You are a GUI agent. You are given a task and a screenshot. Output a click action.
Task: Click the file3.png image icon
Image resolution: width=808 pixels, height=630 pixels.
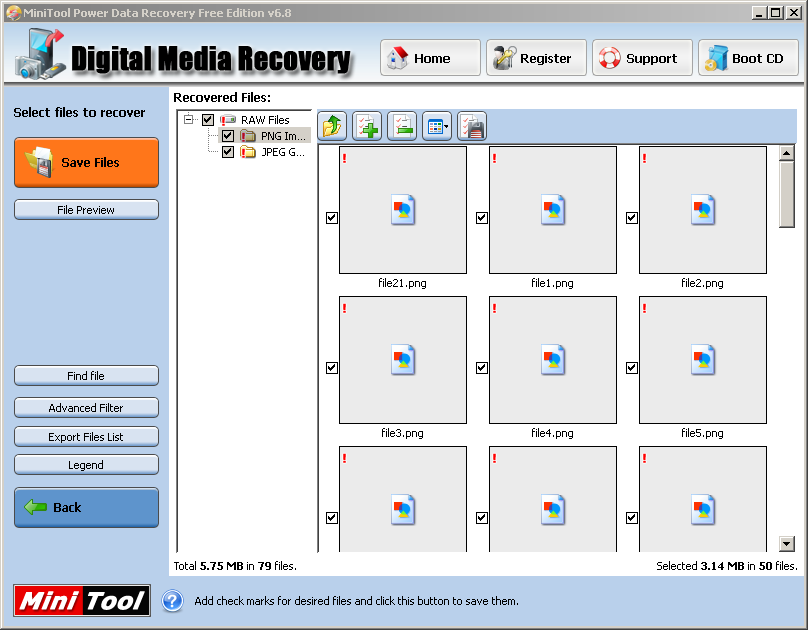pos(402,360)
